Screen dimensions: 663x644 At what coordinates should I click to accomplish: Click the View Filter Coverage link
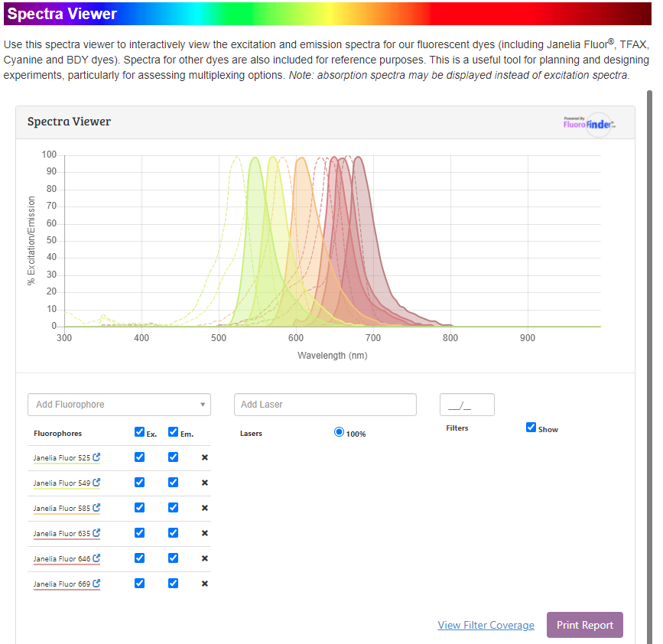click(486, 625)
